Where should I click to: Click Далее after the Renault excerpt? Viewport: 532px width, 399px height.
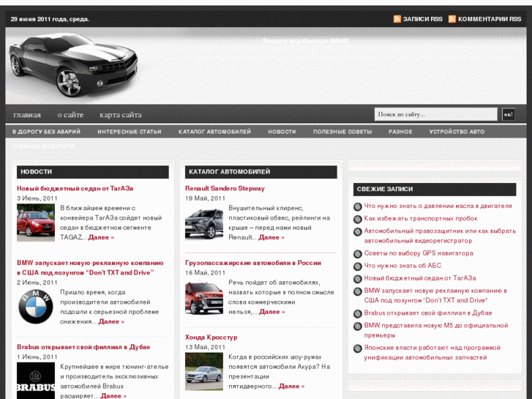[x=271, y=237]
